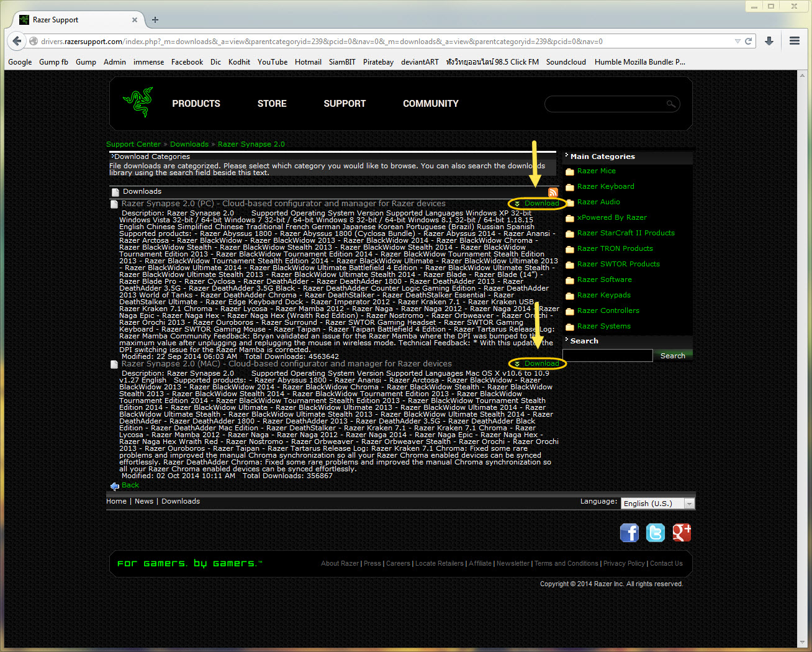Open the COMMUNITY menu

click(x=431, y=104)
